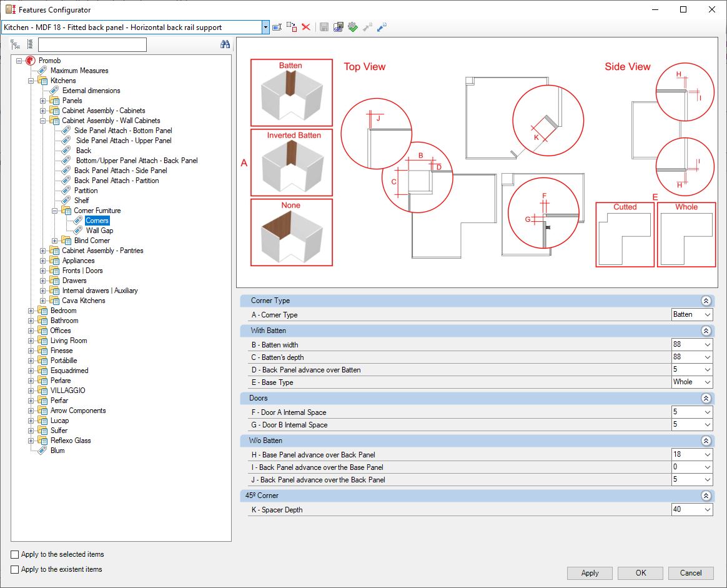The height and width of the screenshot is (588, 727).
Task: Click the Cancel button
Action: (691, 573)
